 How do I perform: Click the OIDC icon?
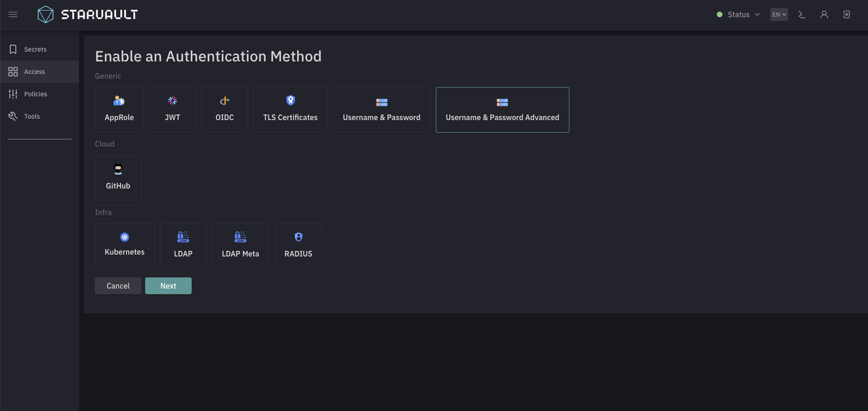click(x=225, y=101)
